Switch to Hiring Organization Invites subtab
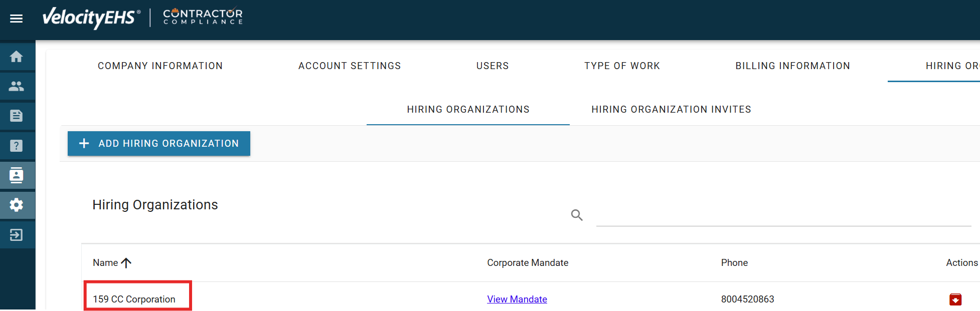The image size is (980, 311). 671,110
